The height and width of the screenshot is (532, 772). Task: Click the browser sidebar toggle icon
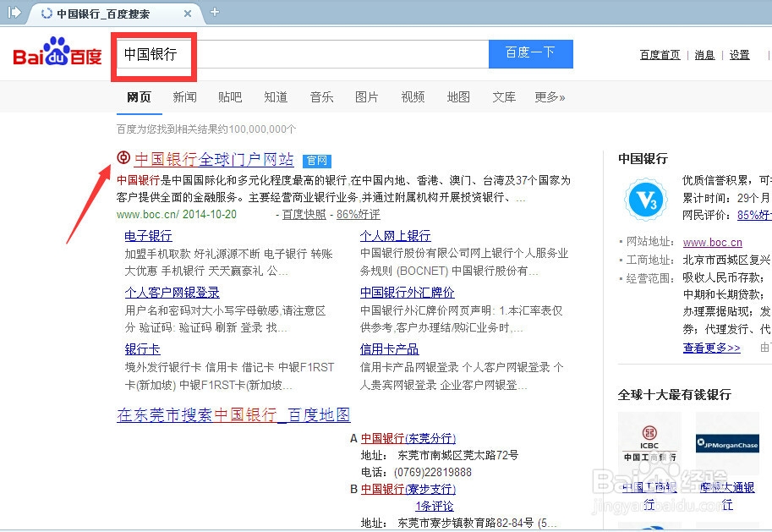coord(14,13)
